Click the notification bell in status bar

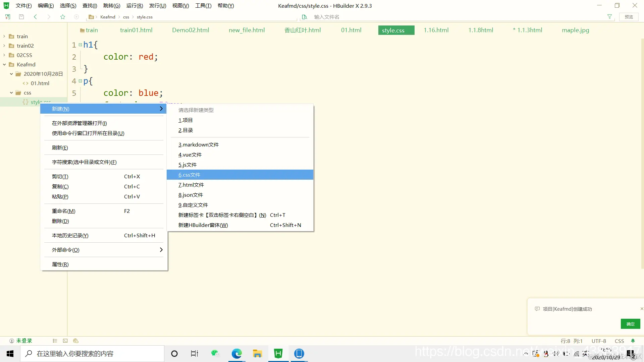click(633, 341)
